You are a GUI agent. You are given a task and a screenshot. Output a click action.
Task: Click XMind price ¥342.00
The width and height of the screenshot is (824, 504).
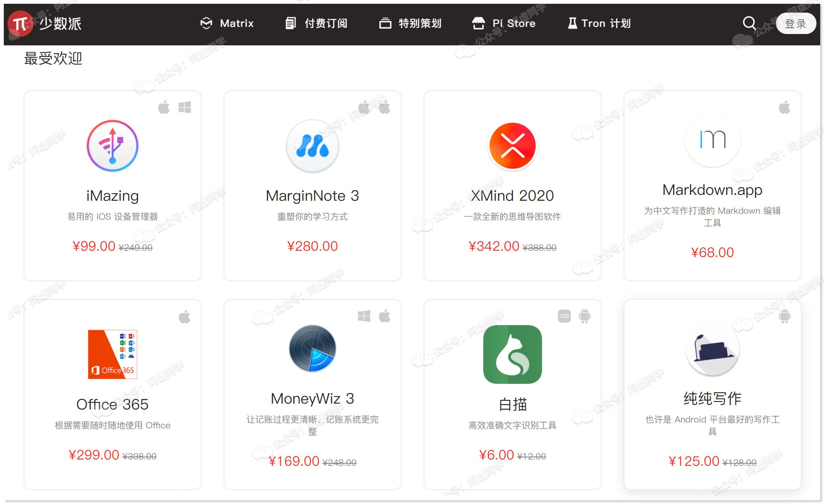click(494, 246)
